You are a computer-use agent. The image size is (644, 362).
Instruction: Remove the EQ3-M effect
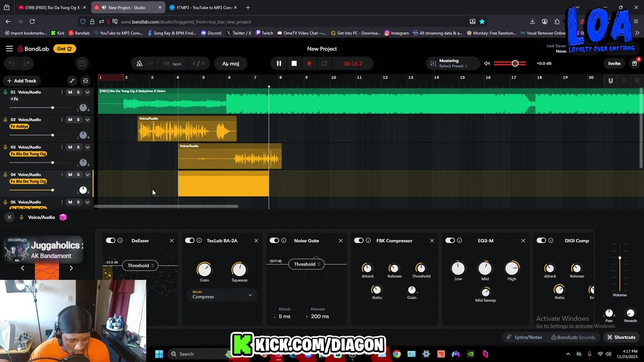click(x=523, y=240)
